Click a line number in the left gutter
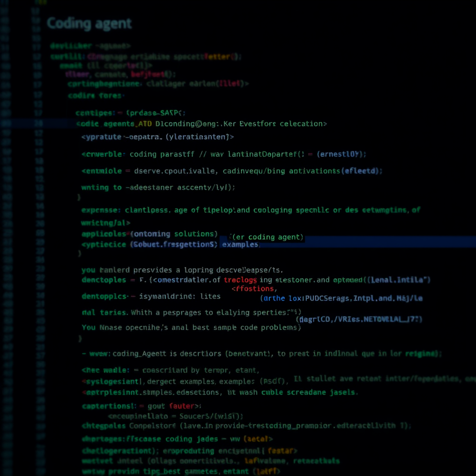Screen dimensions: 476x476 [37, 123]
